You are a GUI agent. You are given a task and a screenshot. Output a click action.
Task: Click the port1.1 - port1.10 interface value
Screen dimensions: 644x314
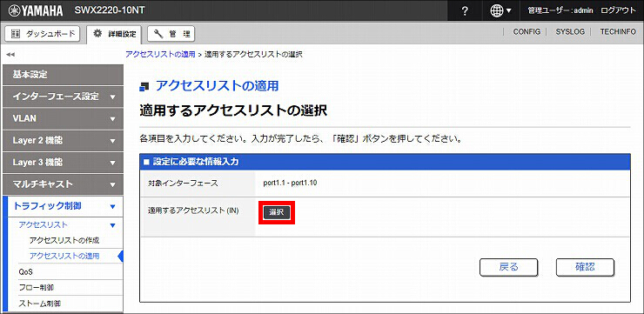pyautogui.click(x=290, y=183)
